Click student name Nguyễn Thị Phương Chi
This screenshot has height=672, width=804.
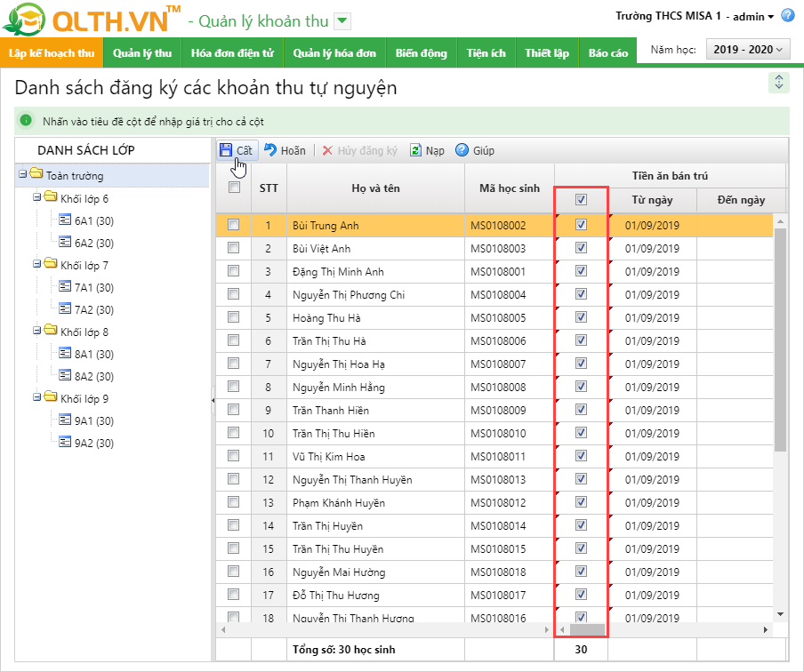point(349,295)
